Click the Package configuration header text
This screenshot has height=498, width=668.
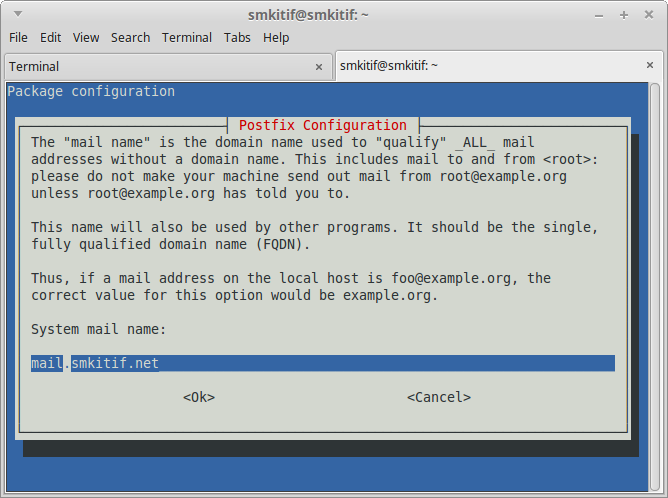(91, 91)
